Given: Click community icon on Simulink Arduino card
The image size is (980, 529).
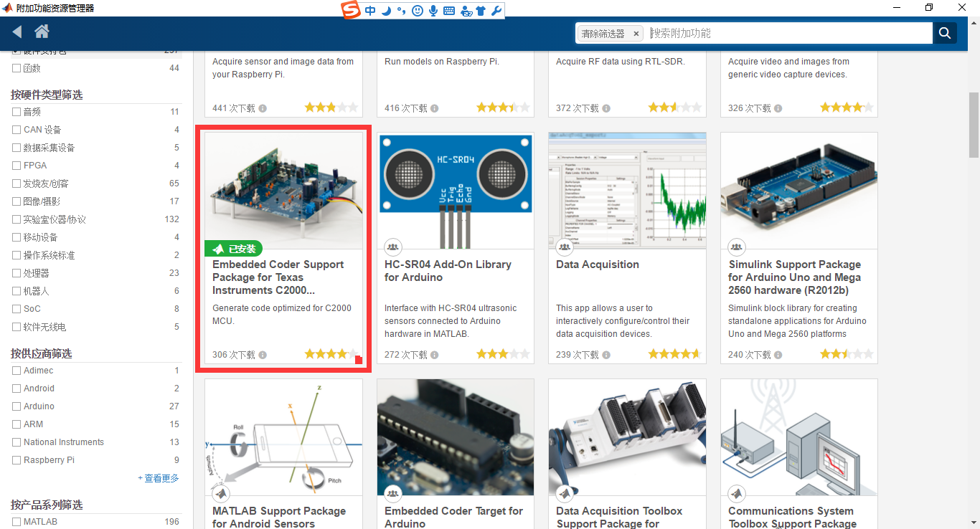Looking at the screenshot, I should [x=737, y=247].
